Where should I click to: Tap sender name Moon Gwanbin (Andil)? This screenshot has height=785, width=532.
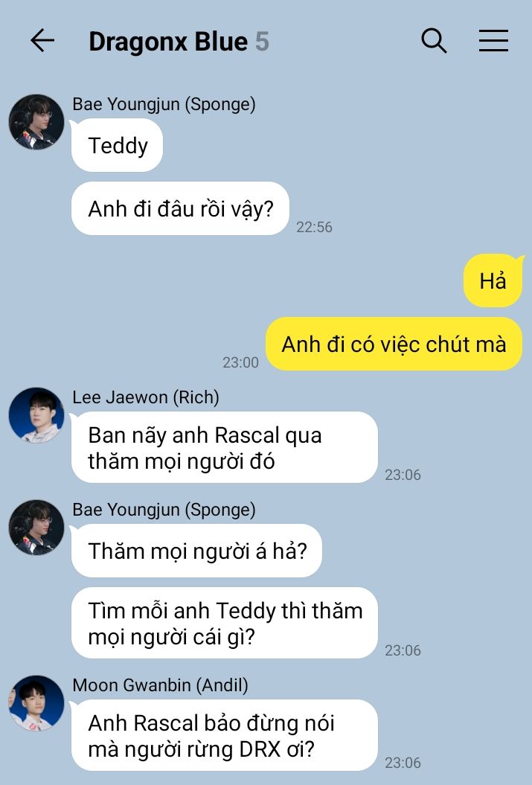tap(160, 685)
